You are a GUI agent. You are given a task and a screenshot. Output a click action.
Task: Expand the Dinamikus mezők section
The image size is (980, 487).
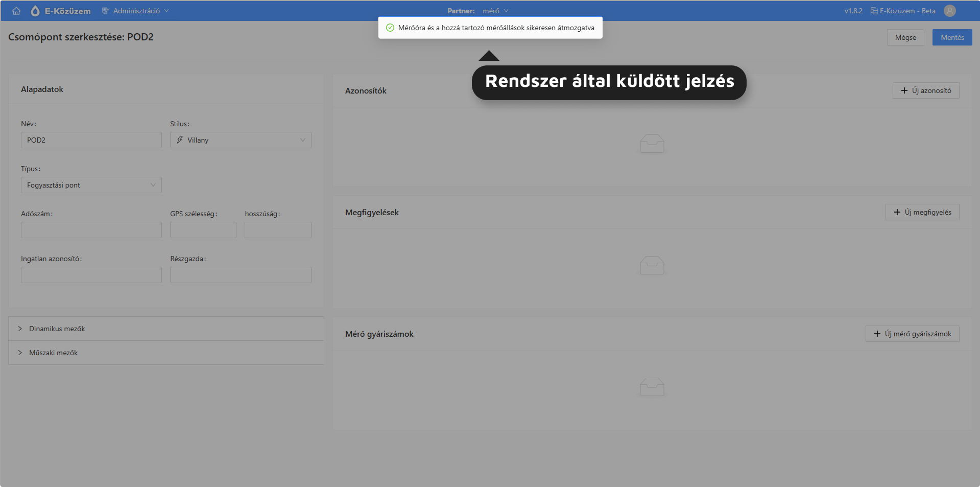click(57, 329)
